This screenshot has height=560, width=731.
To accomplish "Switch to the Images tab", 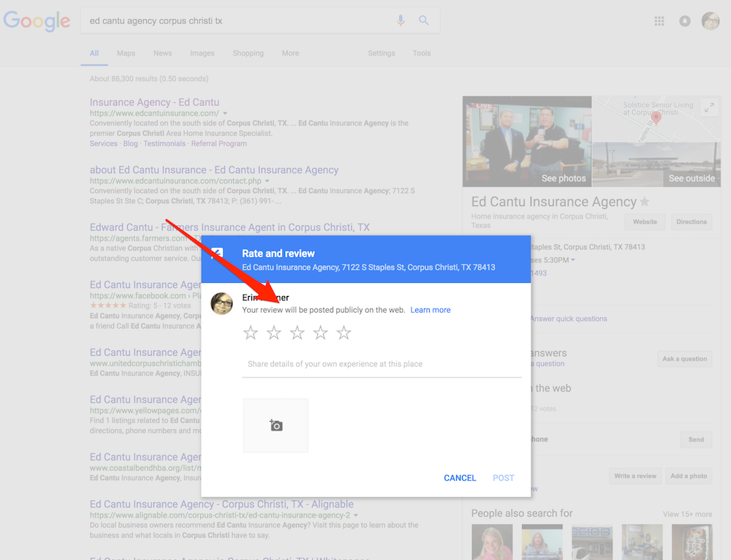I will [x=202, y=53].
